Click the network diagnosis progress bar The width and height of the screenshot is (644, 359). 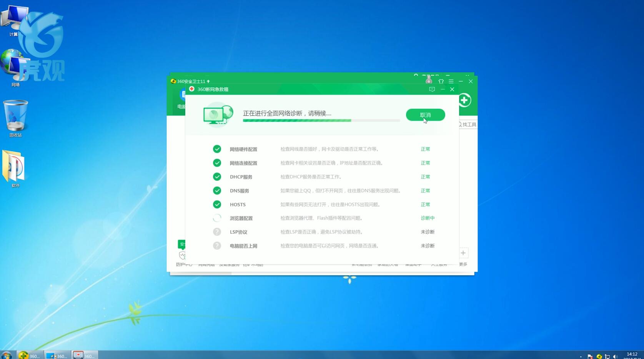(x=321, y=121)
